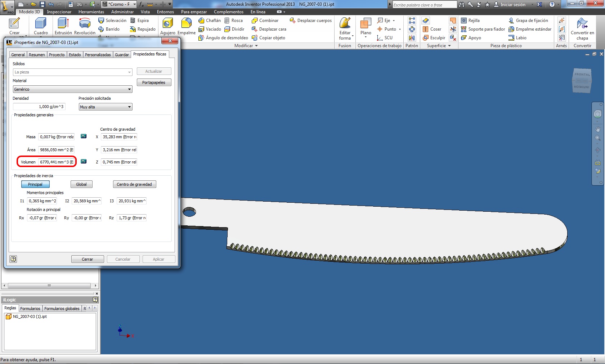Click the Área value 9856,050 mm^2
605x364 pixels.
click(57, 150)
